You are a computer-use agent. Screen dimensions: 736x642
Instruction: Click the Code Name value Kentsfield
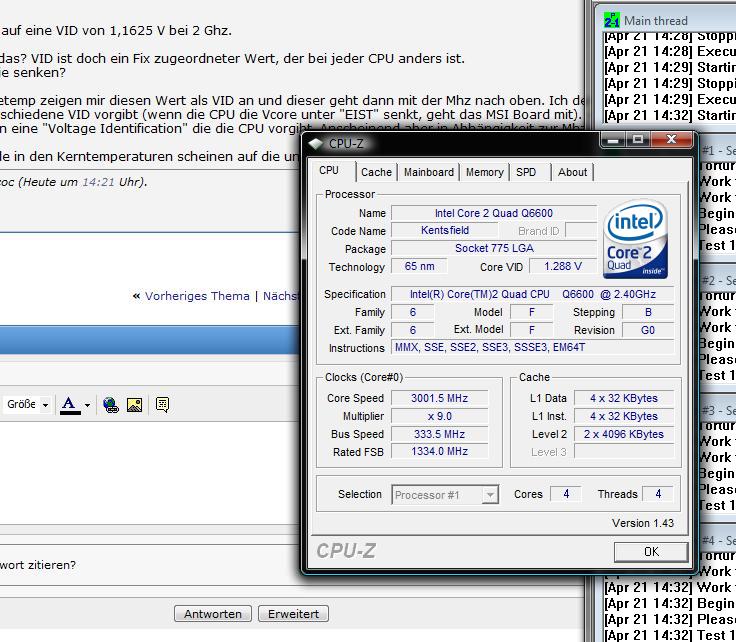click(445, 230)
